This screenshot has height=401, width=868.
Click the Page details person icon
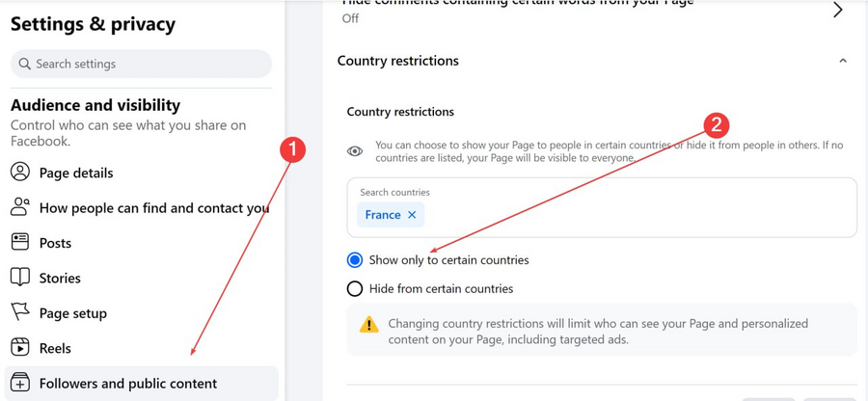(x=20, y=172)
